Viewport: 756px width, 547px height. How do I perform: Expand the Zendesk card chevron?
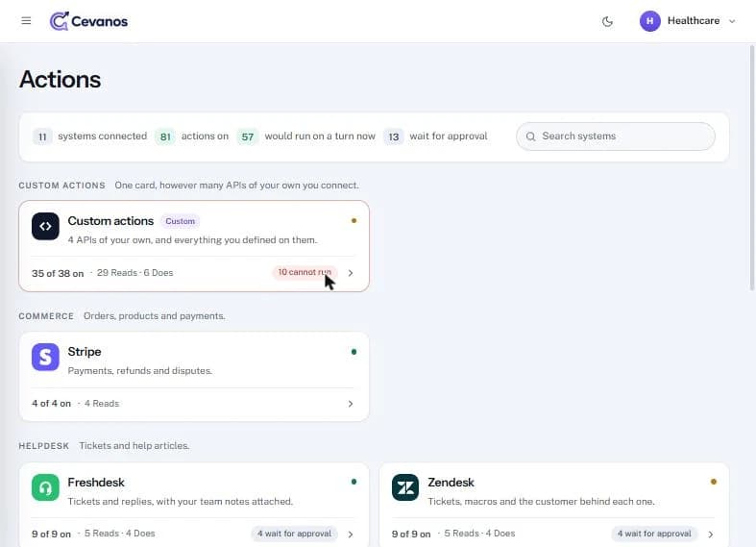click(711, 535)
